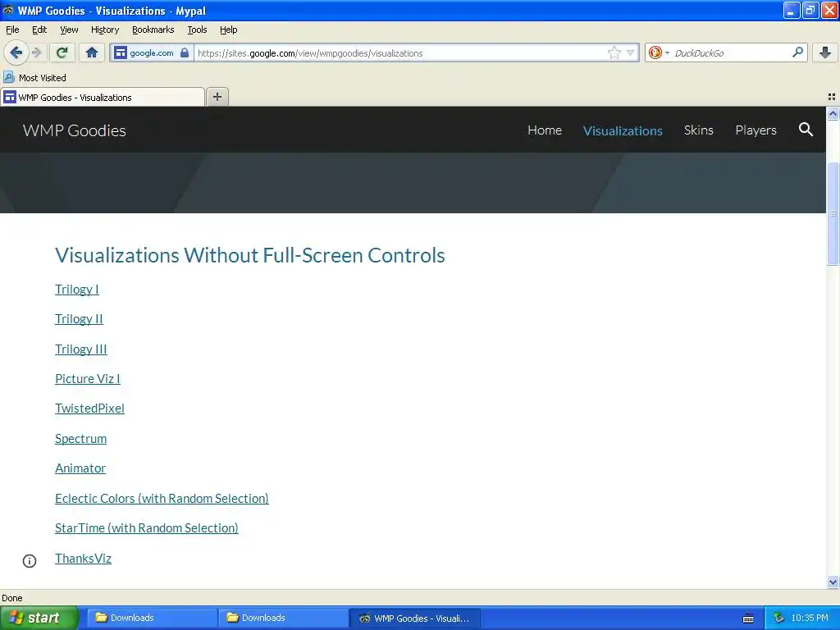This screenshot has height=630, width=840.
Task: Open a new tab with plus button
Action: 217,97
